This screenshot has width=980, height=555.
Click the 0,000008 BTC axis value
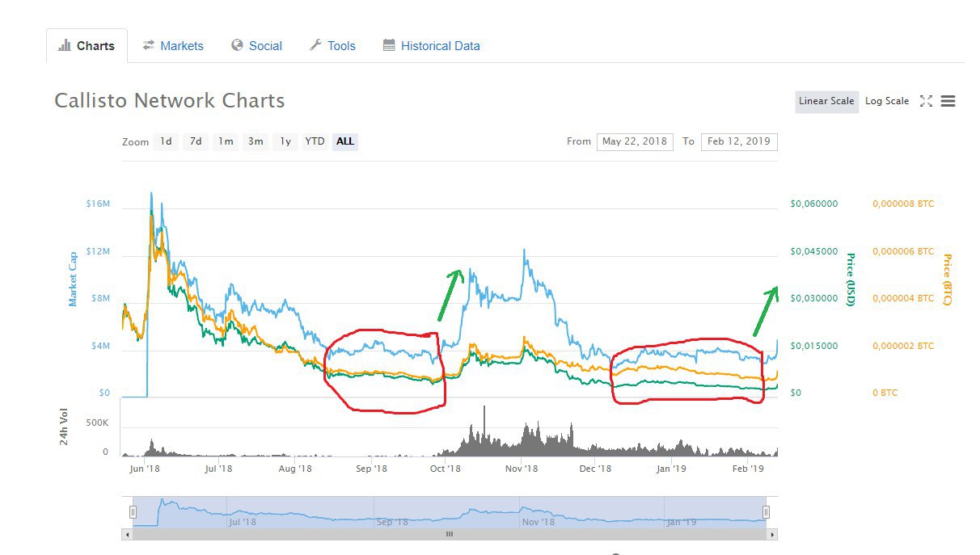click(903, 204)
